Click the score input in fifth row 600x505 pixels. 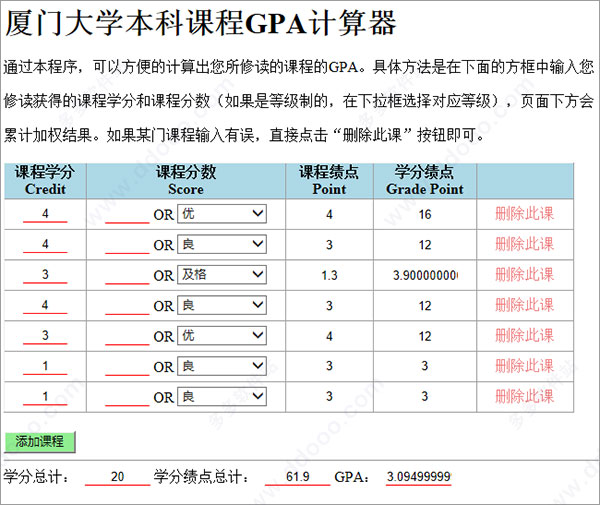pos(127,337)
